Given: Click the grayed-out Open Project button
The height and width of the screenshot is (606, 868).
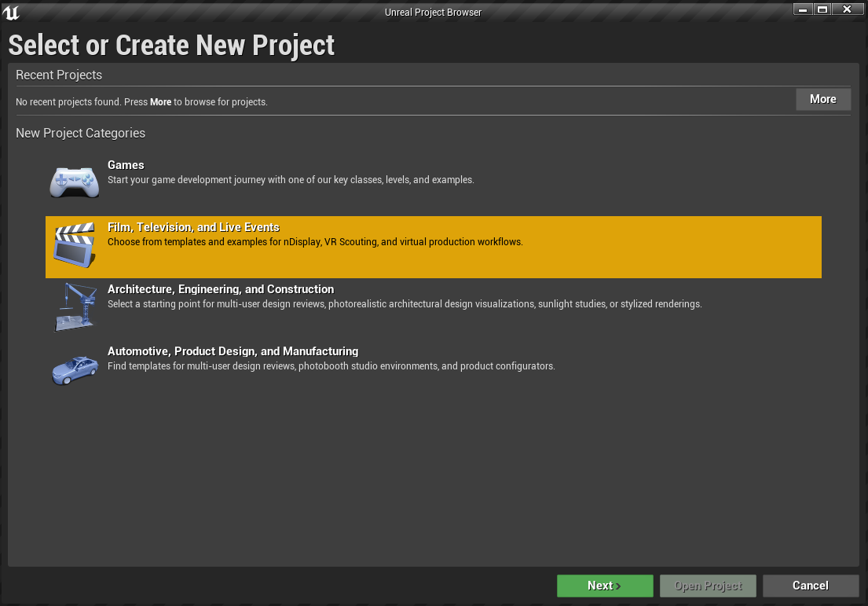Looking at the screenshot, I should (707, 586).
